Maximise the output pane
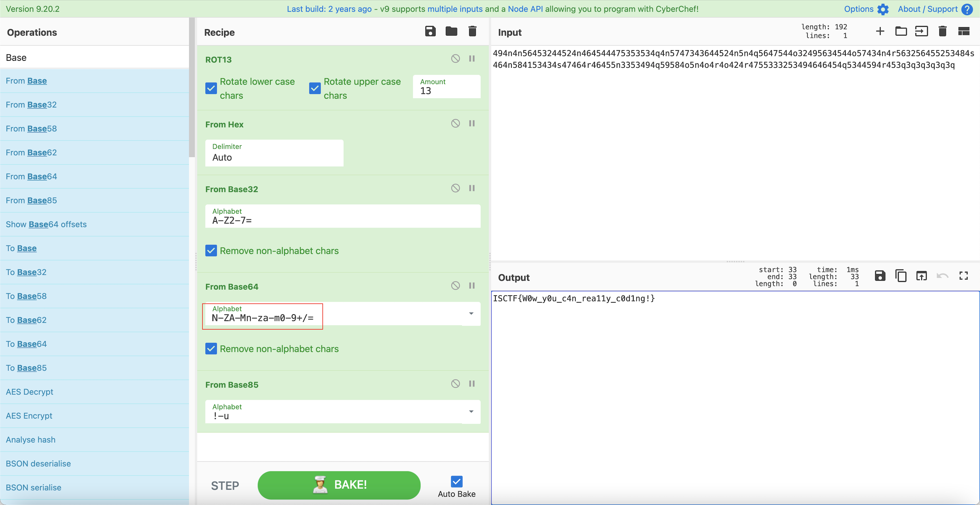This screenshot has height=505, width=980. pos(964,276)
